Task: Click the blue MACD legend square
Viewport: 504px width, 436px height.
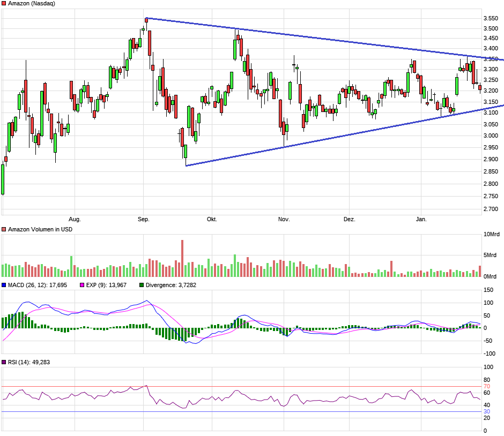Action: point(4,285)
